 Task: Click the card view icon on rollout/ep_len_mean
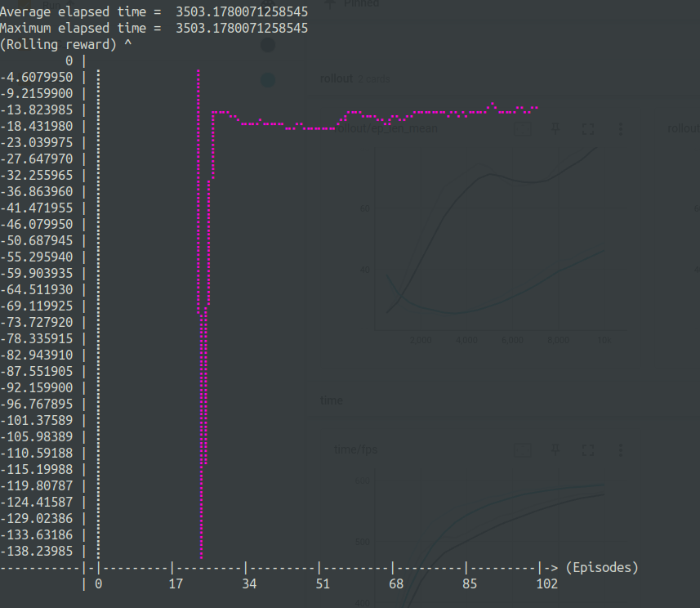point(523,128)
